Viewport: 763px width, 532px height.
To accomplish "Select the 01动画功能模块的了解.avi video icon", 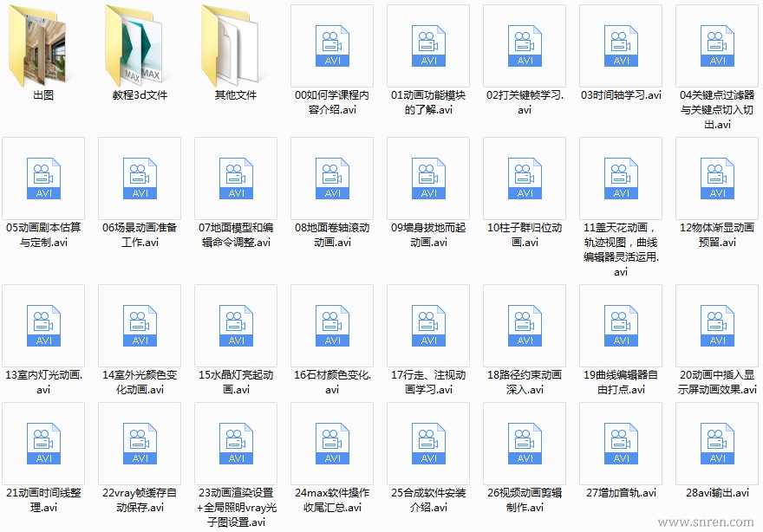I will click(428, 46).
